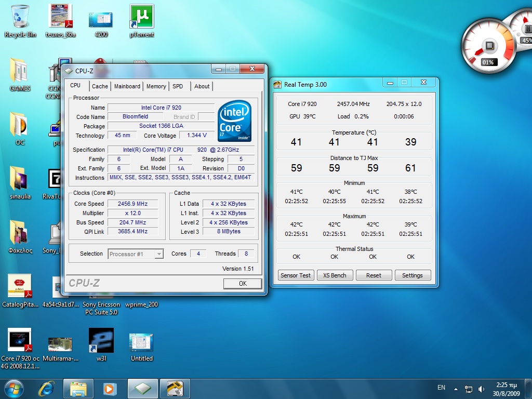This screenshot has height=399, width=532.
Task: Launch Internet Explorer from the taskbar
Action: [46, 389]
